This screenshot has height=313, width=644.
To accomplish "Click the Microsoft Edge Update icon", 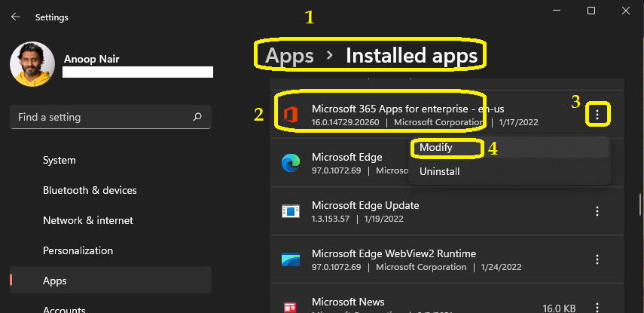I will pos(291,211).
